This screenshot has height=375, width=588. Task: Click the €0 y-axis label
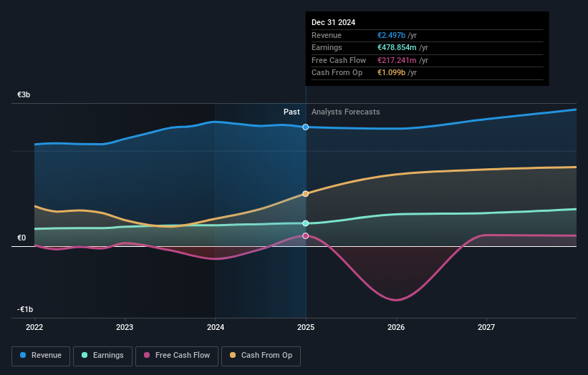[x=21, y=238]
